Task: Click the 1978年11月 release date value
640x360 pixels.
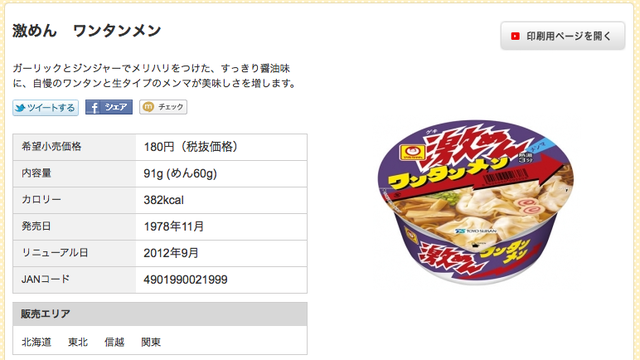Action: pos(174,227)
